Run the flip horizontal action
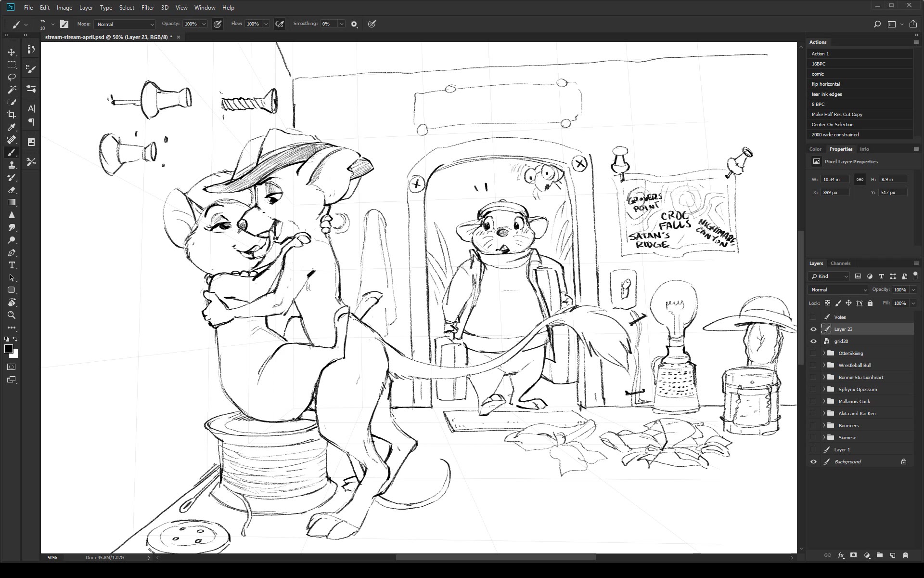Viewport: 924px width, 578px height. point(825,84)
